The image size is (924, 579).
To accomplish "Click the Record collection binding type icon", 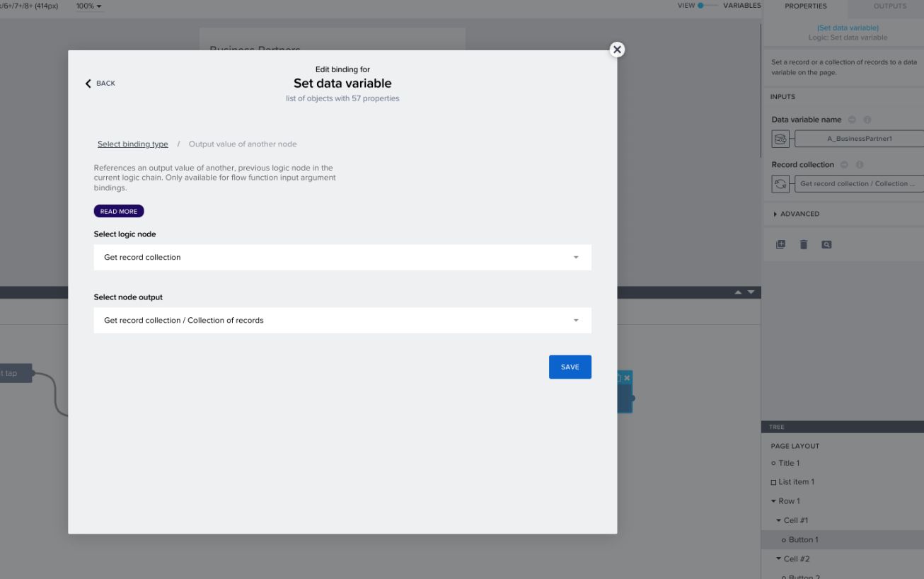I will coord(780,184).
